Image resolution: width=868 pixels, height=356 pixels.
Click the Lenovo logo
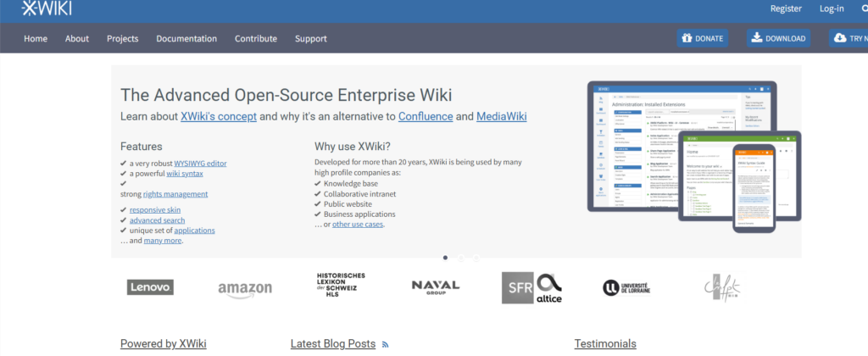point(150,287)
